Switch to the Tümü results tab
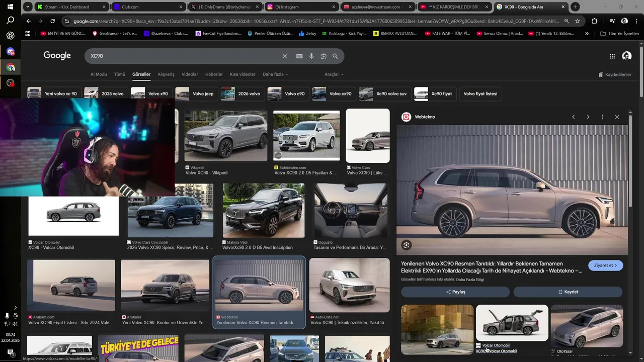The image size is (644, 362). (120, 74)
